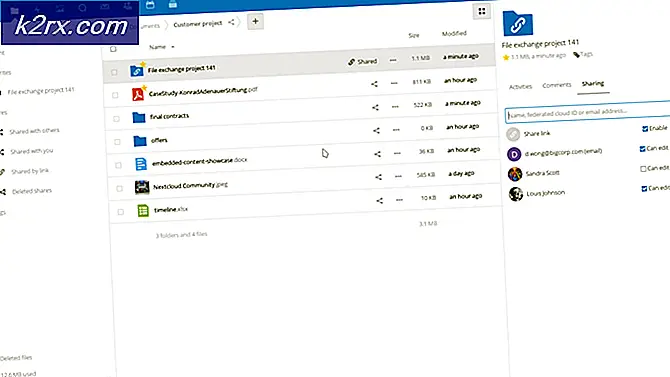670x377 pixels.
Task: Click the Customer project breadcrumb share icon
Action: coord(231,22)
